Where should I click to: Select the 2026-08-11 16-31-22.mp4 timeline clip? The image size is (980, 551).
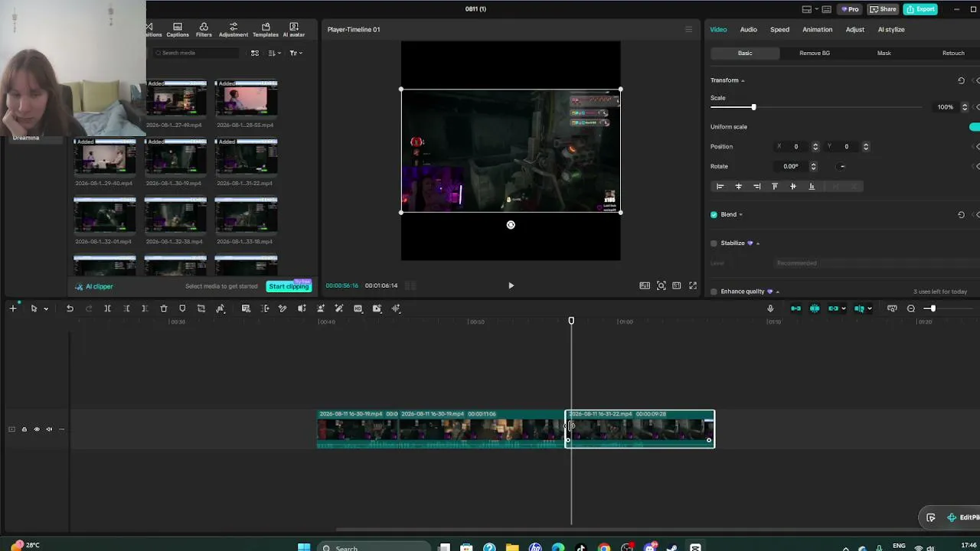coord(640,429)
